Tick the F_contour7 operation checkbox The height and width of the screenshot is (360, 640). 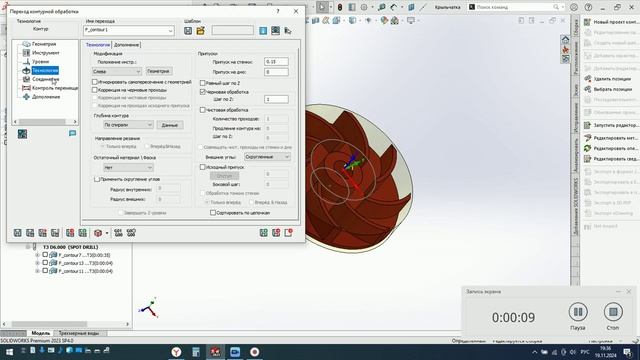click(45, 255)
